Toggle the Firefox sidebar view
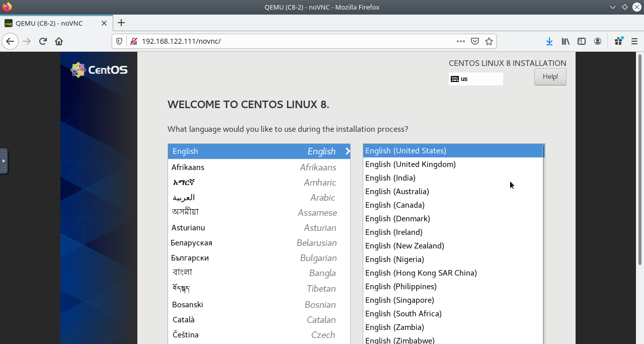 click(x=582, y=41)
